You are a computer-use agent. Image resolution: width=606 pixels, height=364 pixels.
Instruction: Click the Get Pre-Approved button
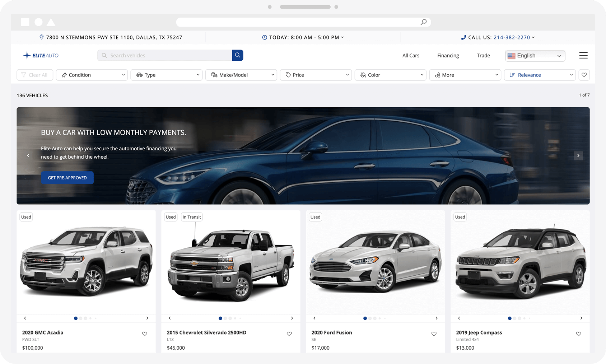(x=67, y=178)
